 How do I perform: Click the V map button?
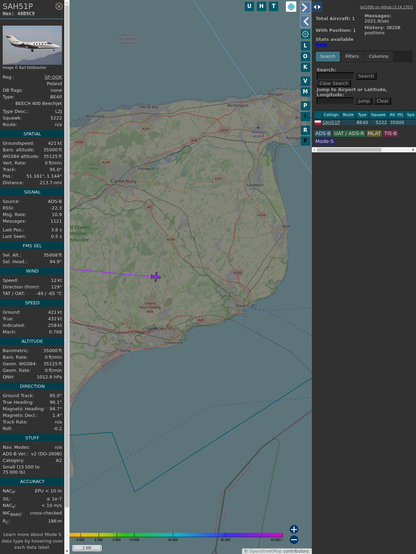click(305, 81)
